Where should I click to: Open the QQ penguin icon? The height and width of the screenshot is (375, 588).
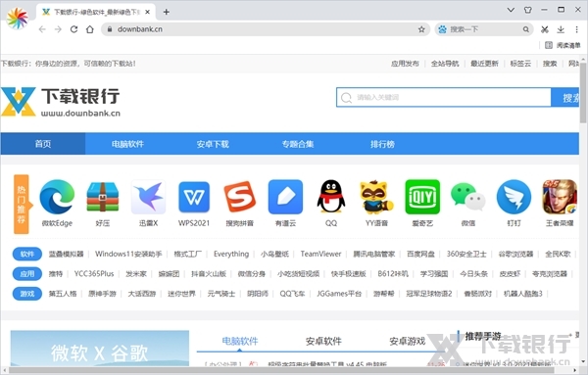point(331,197)
